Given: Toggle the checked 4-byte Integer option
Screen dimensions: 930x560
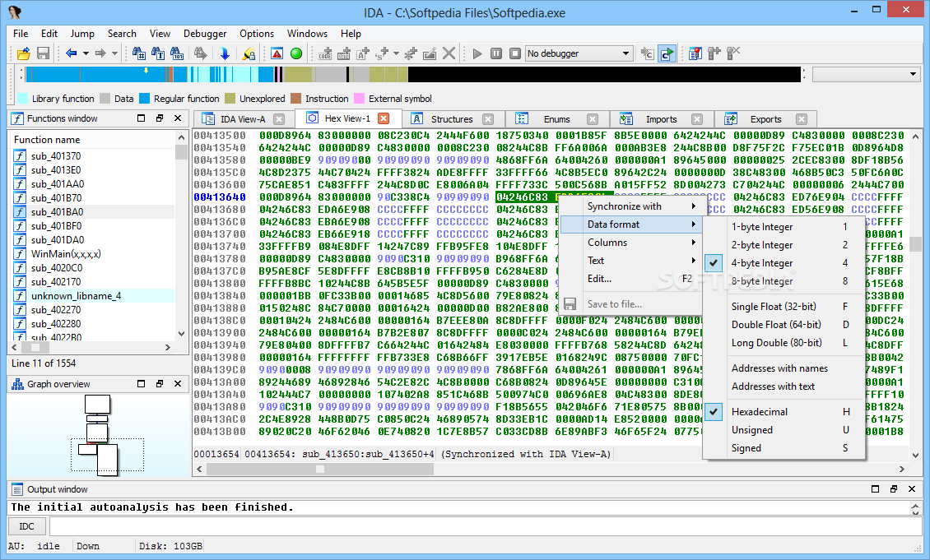Looking at the screenshot, I should point(784,263).
